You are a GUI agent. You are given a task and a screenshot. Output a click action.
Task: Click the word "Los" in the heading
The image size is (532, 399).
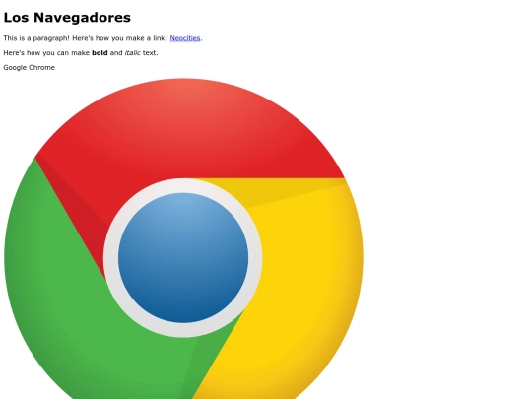coord(16,18)
